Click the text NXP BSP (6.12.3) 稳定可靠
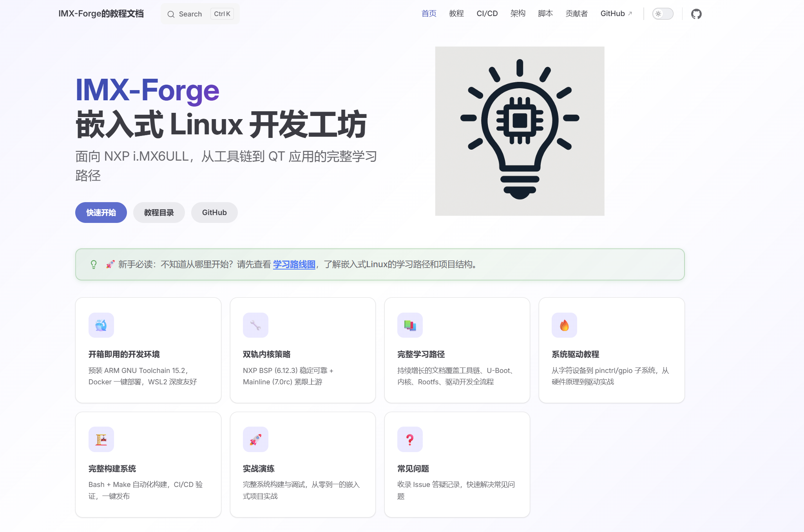Image resolution: width=804 pixels, height=532 pixels. coord(285,371)
